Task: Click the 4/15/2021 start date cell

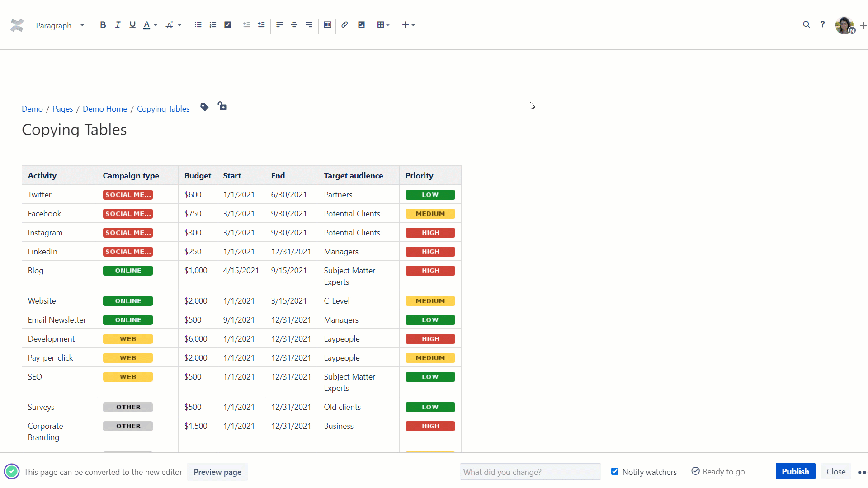Action: 241,276
